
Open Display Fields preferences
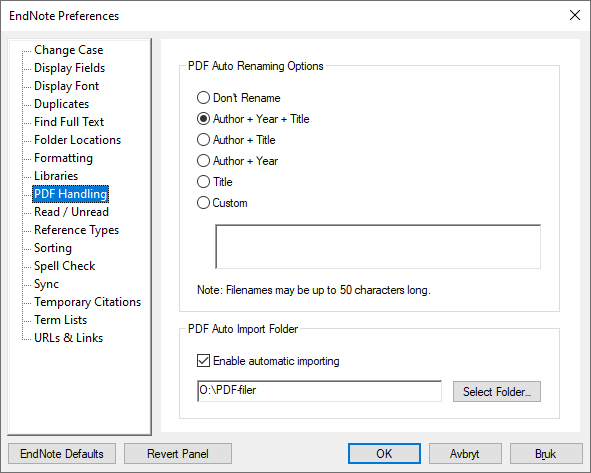tap(70, 68)
